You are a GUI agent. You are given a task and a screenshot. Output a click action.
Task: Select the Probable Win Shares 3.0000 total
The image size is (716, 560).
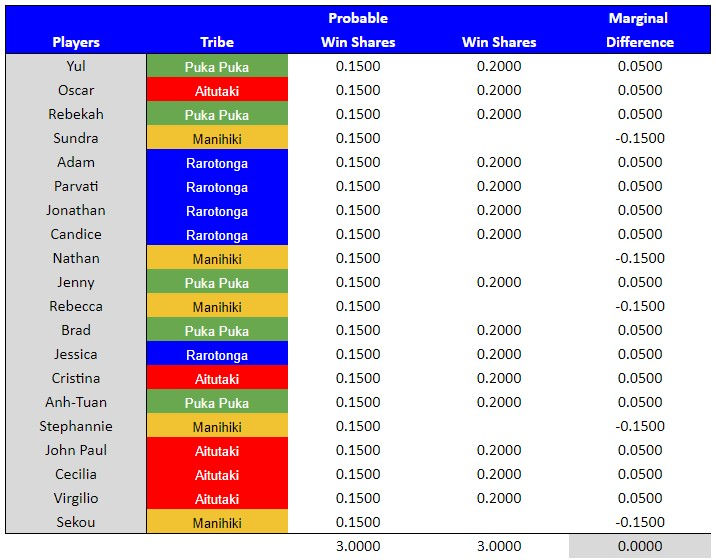[358, 546]
